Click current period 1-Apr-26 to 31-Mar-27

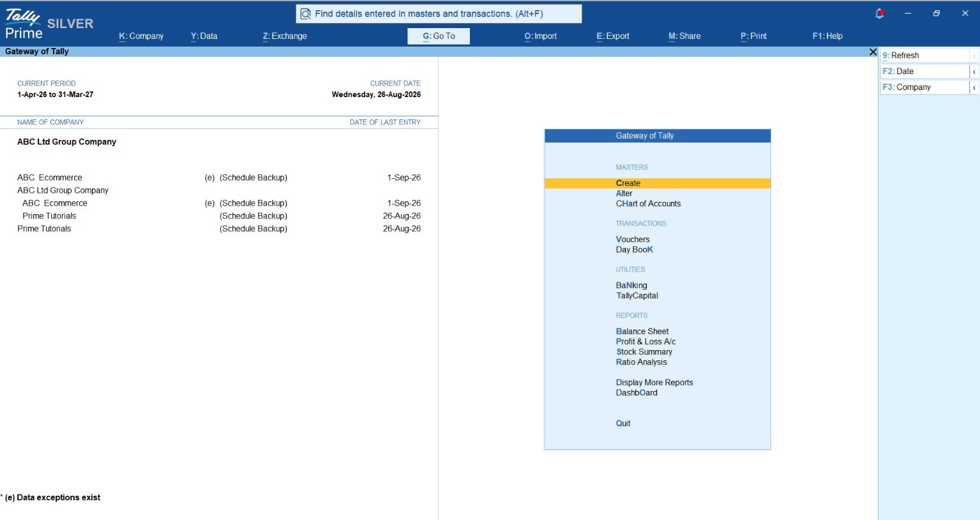pos(55,95)
